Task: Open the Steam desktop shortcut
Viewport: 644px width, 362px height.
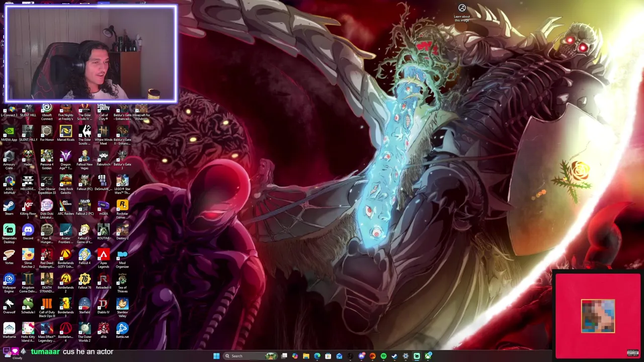Action: (x=9, y=208)
